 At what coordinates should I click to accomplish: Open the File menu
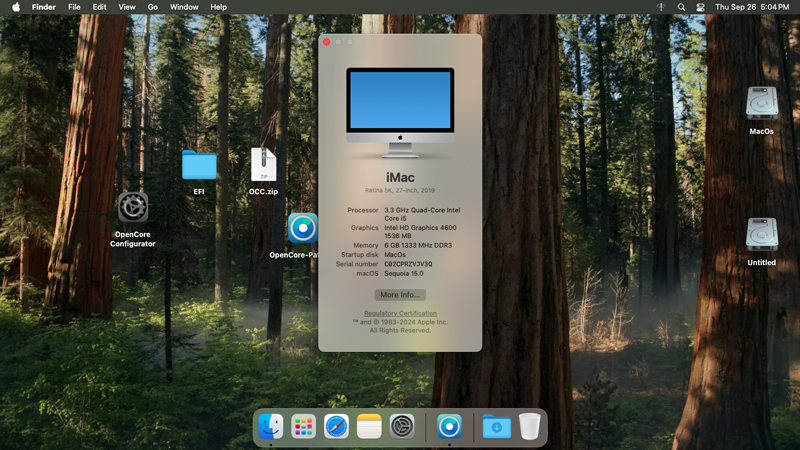pos(74,7)
